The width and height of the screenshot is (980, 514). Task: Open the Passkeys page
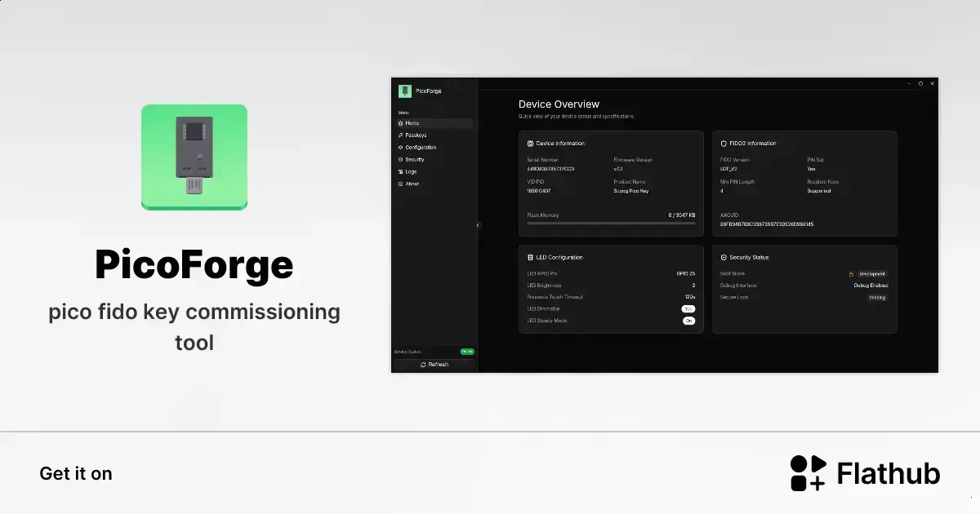tap(434, 135)
